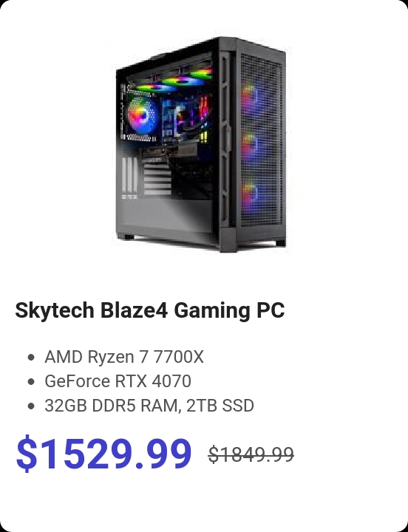The image size is (408, 532).
Task: Click the lowest front-panel RGB fan glow
Action: click(x=250, y=194)
